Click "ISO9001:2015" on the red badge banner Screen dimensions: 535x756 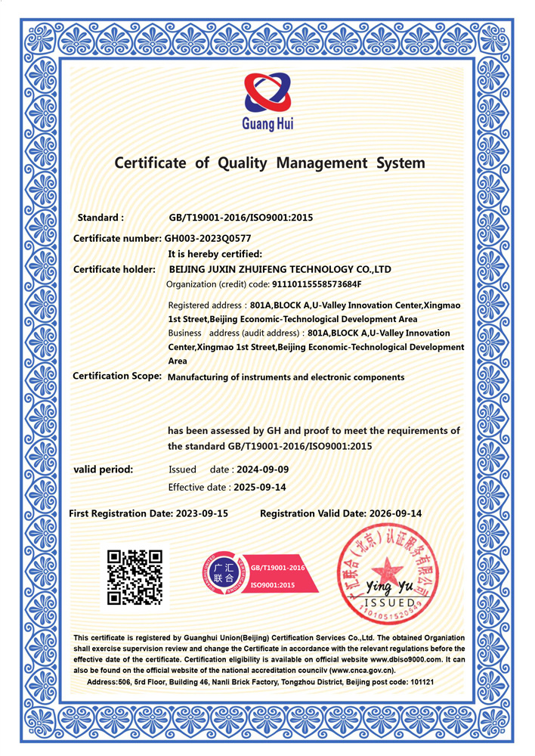tap(272, 585)
